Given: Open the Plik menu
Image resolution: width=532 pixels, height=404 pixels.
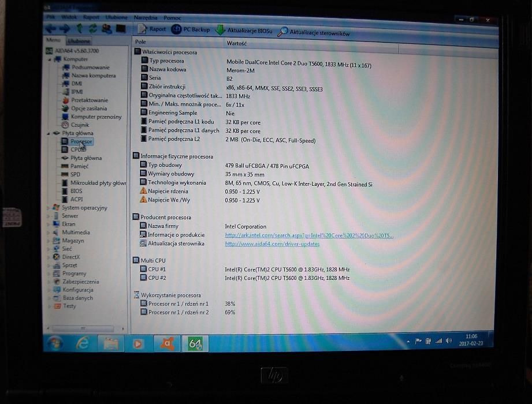Looking at the screenshot, I should pyautogui.click(x=51, y=17).
